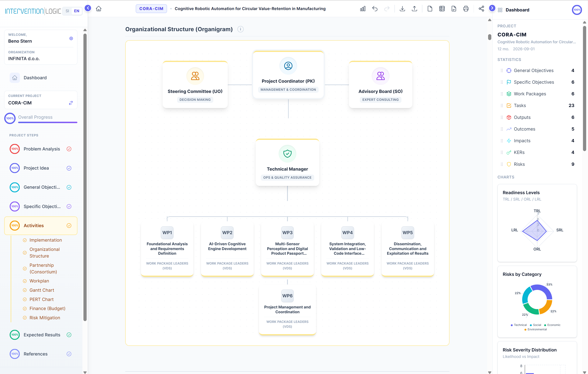This screenshot has width=588, height=374.
Task: Open the Current Project CORA-CIM selector
Action: click(41, 100)
